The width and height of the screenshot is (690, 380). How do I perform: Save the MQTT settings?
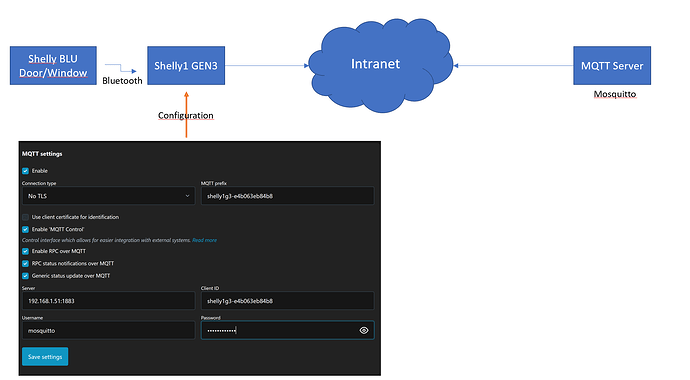click(45, 357)
